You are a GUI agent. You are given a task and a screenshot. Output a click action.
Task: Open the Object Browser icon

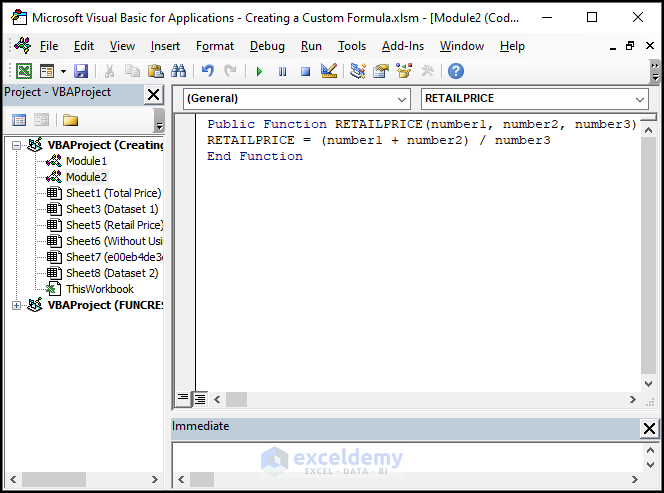click(404, 71)
